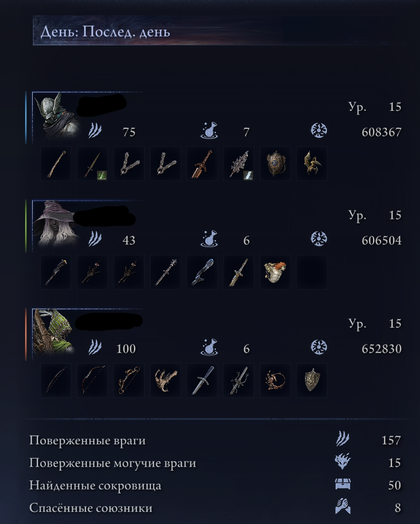The image size is (420, 524).
Task: Click the Спасённые союзники handshake icon
Action: click(343, 506)
